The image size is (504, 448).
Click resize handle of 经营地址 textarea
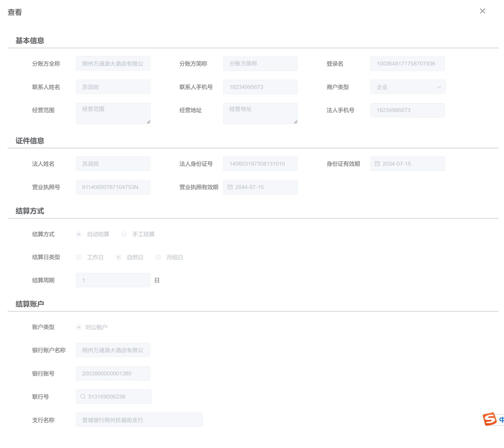pyautogui.click(x=295, y=122)
